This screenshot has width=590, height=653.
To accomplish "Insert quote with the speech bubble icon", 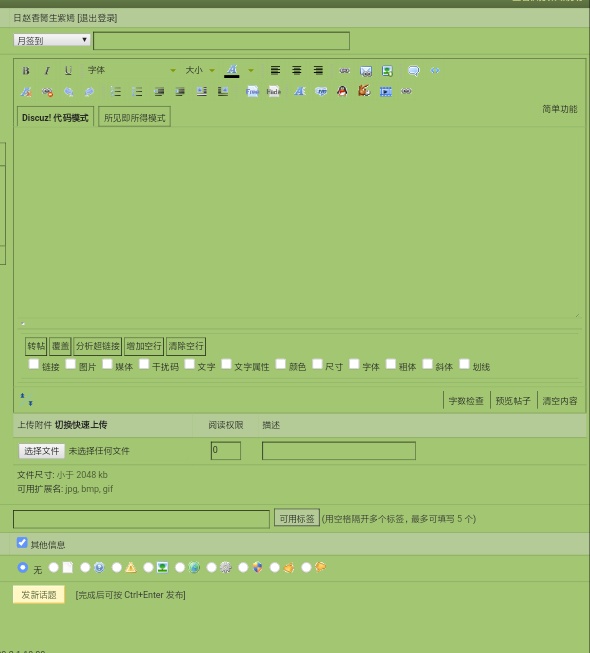I will click(413, 70).
